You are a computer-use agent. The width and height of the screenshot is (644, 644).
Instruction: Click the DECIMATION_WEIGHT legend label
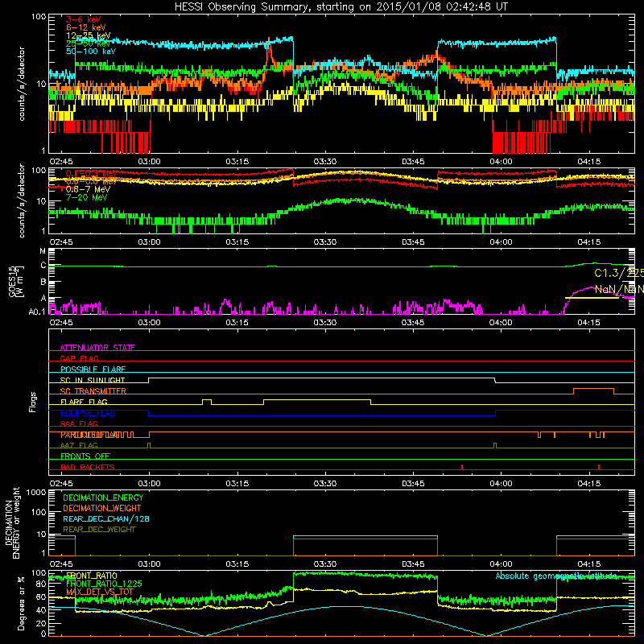[102, 508]
